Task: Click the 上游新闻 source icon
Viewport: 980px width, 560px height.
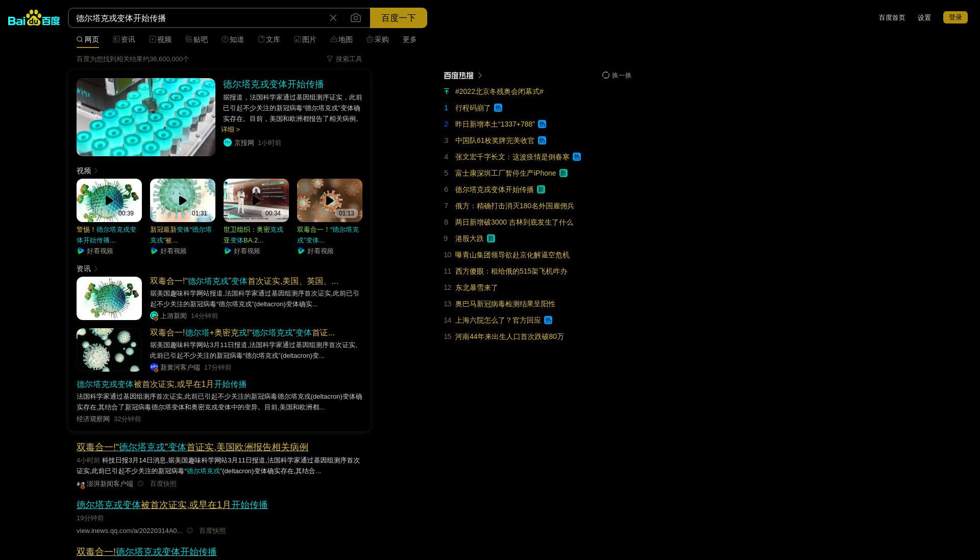Action: [154, 316]
